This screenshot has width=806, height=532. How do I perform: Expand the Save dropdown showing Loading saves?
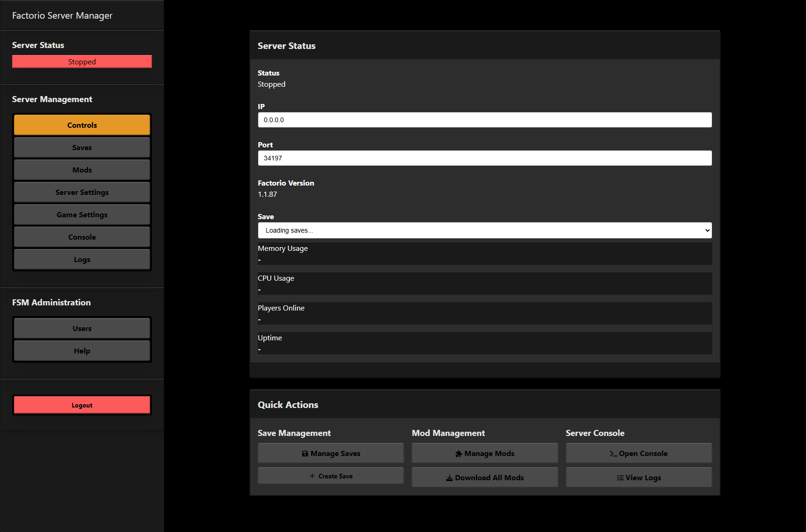[485, 230]
